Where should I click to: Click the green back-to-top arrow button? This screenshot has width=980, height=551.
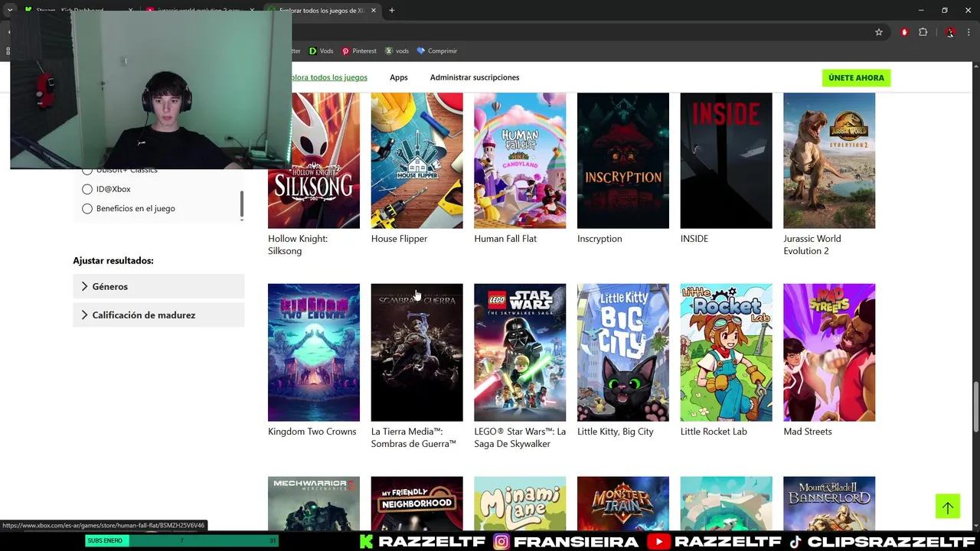tap(947, 506)
